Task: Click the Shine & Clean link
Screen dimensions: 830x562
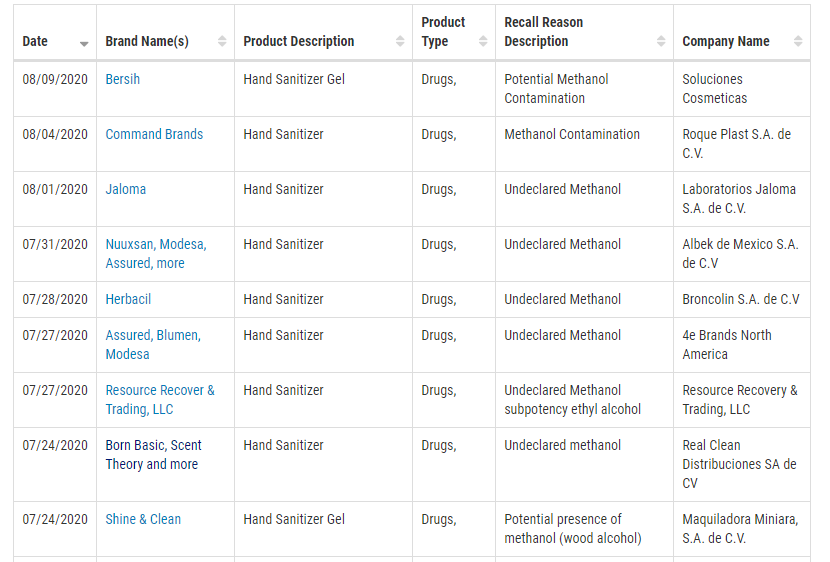Action: tap(143, 520)
